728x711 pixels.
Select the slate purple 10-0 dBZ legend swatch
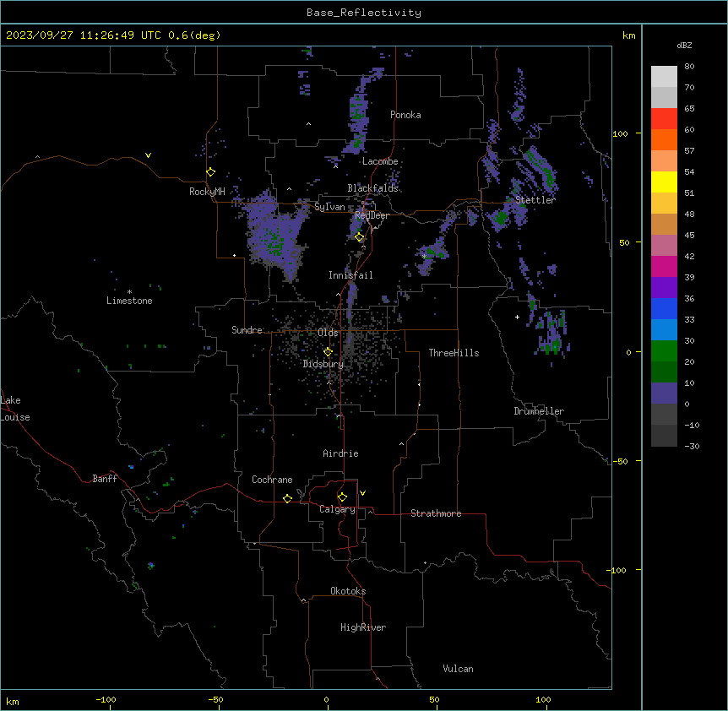click(664, 393)
